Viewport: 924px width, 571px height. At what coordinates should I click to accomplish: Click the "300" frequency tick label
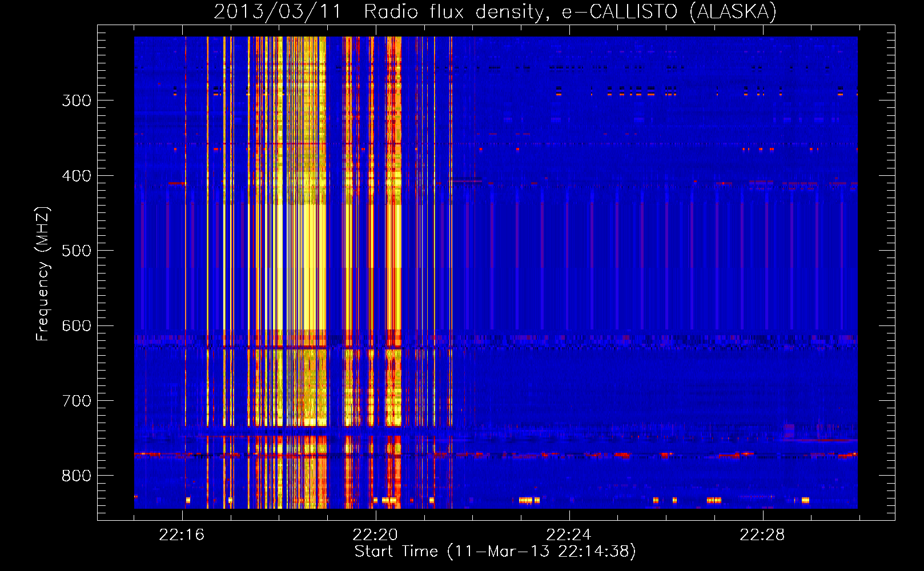77,100
